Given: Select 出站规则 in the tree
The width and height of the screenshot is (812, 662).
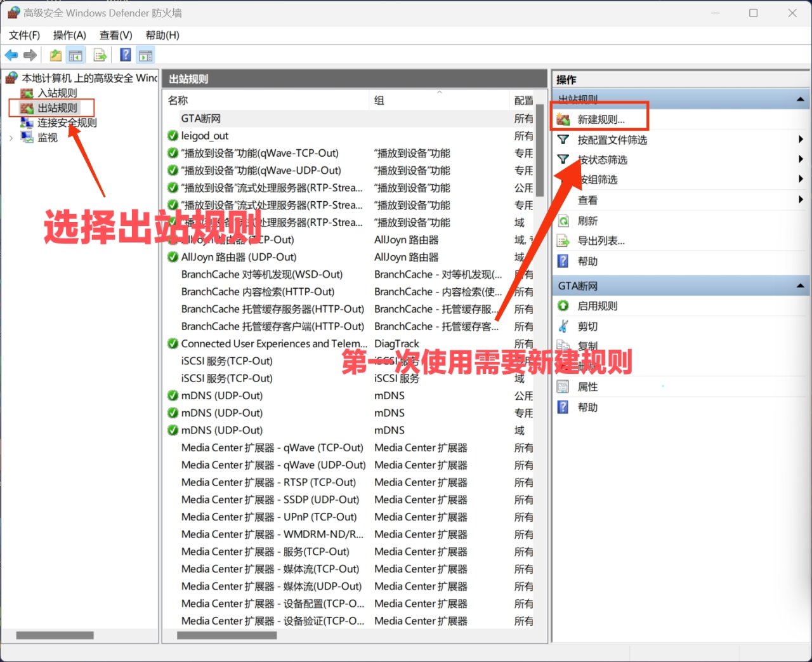Looking at the screenshot, I should click(x=57, y=108).
